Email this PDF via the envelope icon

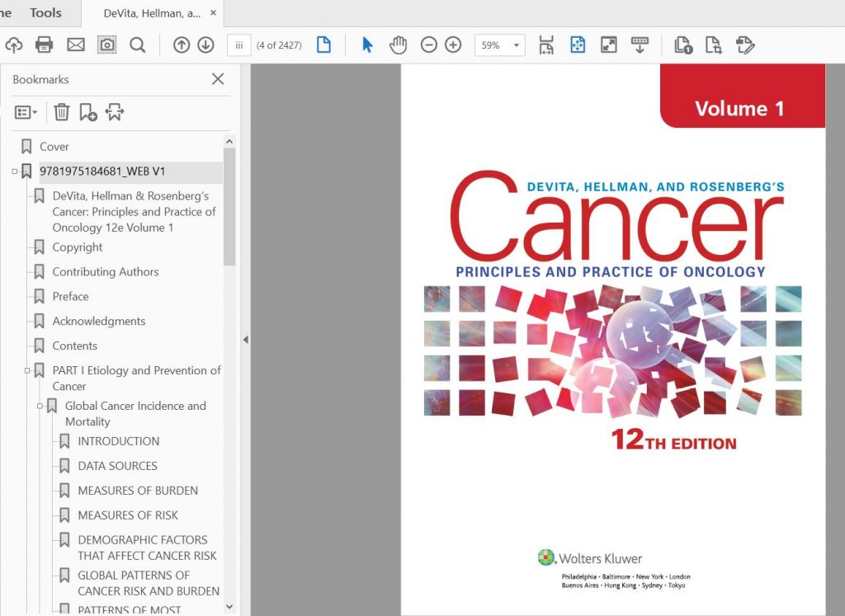(x=75, y=45)
